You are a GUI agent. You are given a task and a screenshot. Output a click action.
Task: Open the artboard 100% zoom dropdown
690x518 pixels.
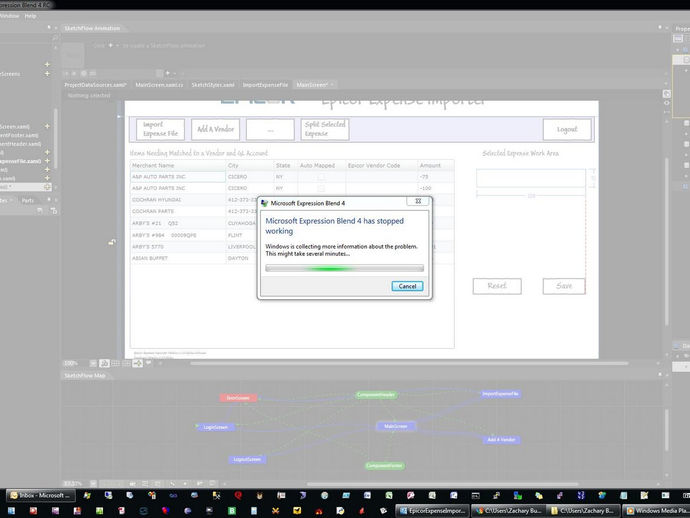(x=93, y=364)
